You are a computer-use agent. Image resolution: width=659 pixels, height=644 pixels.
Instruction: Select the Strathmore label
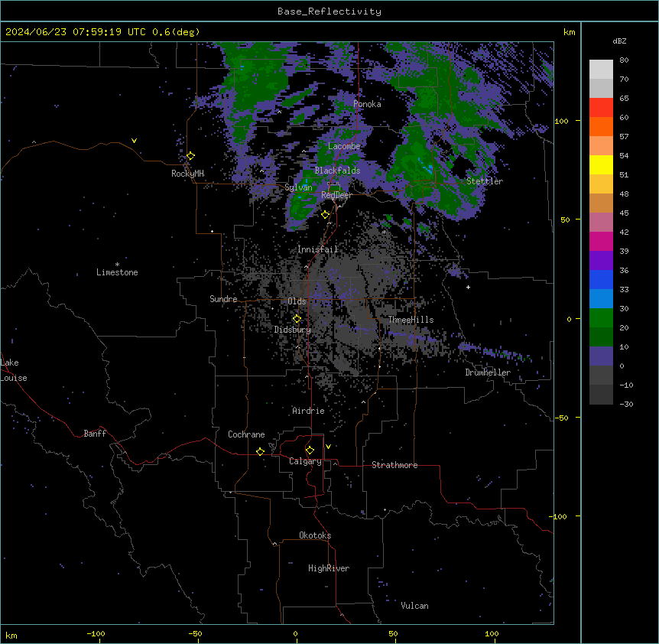point(394,465)
